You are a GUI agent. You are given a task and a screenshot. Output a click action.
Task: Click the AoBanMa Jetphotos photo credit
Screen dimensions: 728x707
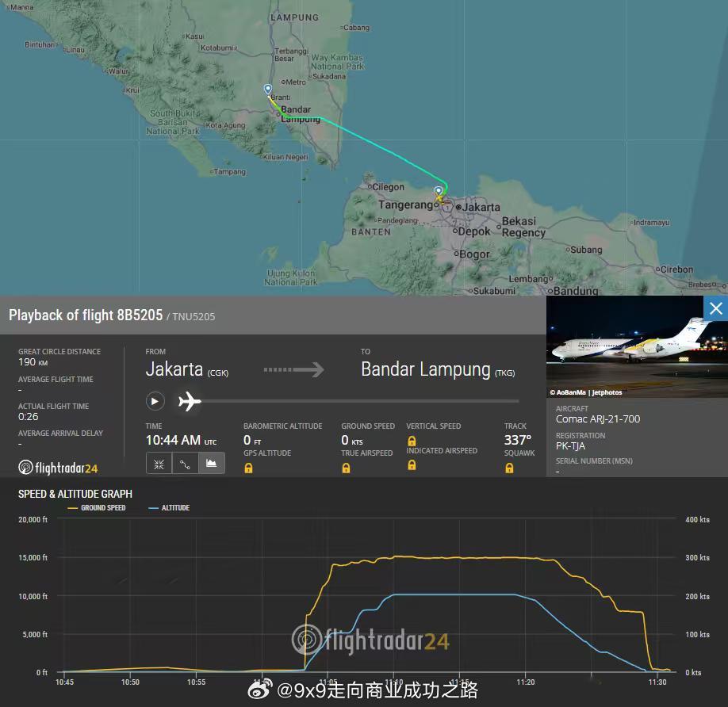pyautogui.click(x=586, y=392)
